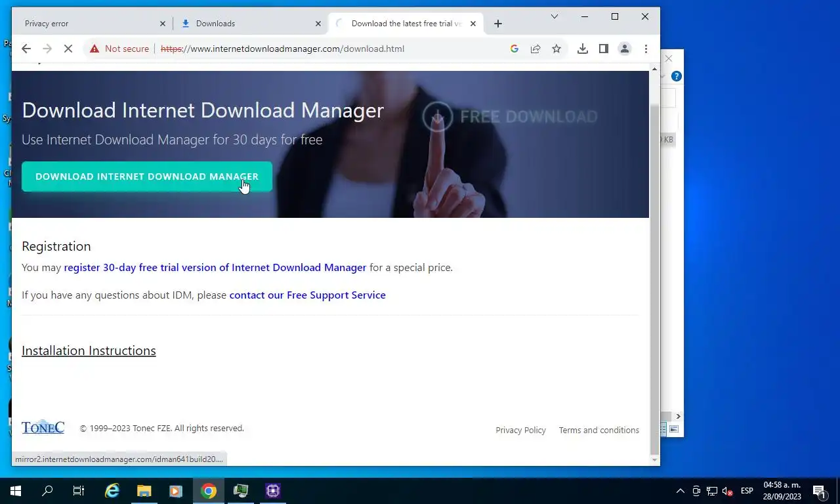
Task: Open contact our Free Support Service link
Action: point(308,295)
